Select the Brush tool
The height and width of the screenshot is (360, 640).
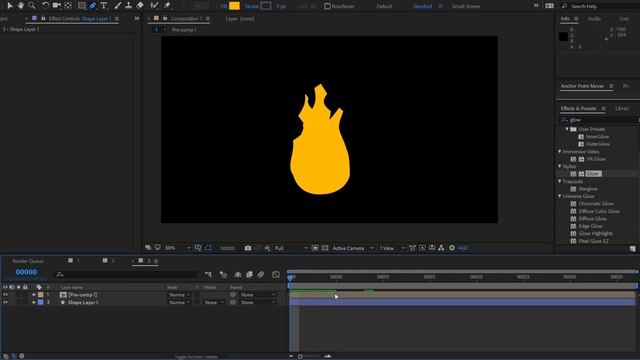click(x=118, y=5)
